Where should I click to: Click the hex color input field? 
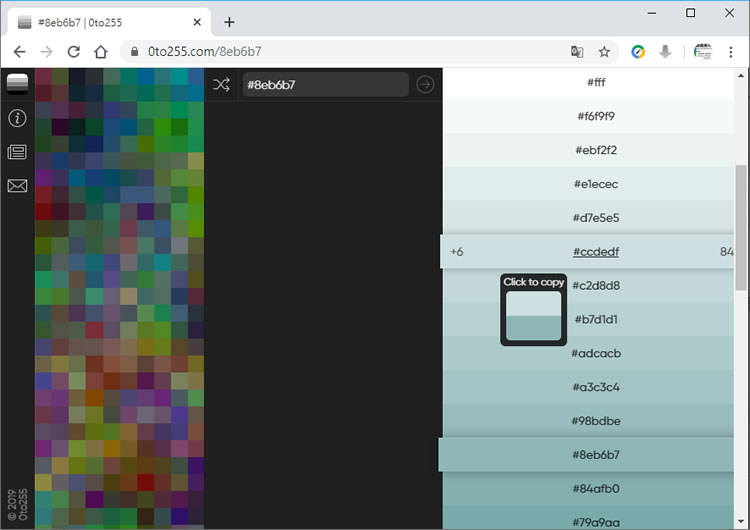pyautogui.click(x=325, y=85)
